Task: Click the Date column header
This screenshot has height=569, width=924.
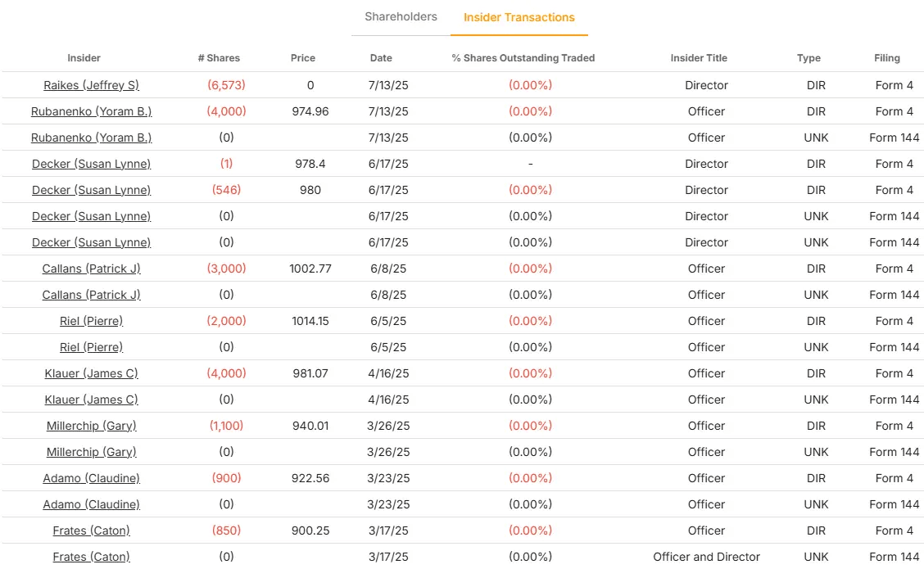Action: pos(381,58)
